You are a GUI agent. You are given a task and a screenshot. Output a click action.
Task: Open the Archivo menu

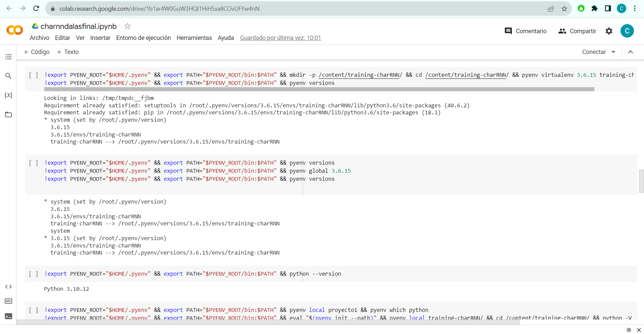pyautogui.click(x=40, y=38)
